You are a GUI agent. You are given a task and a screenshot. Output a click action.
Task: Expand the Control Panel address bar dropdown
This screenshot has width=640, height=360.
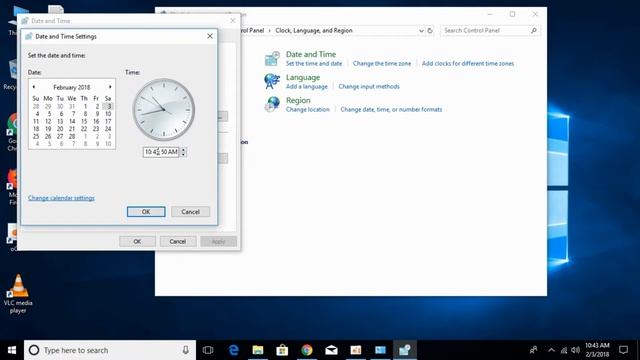tap(421, 31)
